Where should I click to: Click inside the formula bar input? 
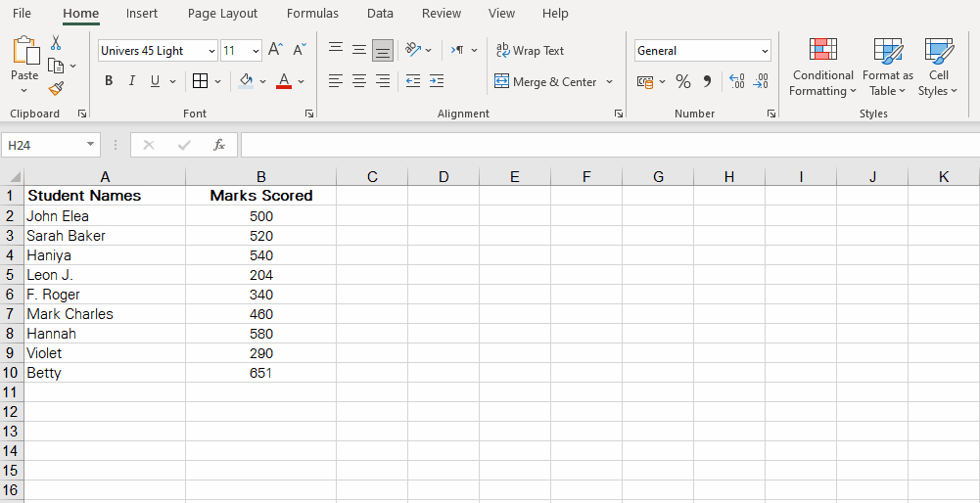(x=609, y=145)
